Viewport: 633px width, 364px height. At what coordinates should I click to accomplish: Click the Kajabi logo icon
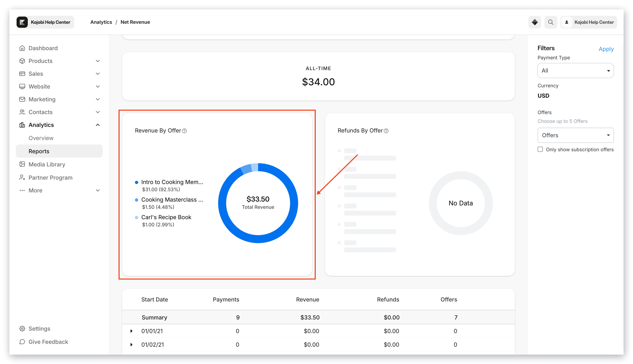(x=22, y=22)
